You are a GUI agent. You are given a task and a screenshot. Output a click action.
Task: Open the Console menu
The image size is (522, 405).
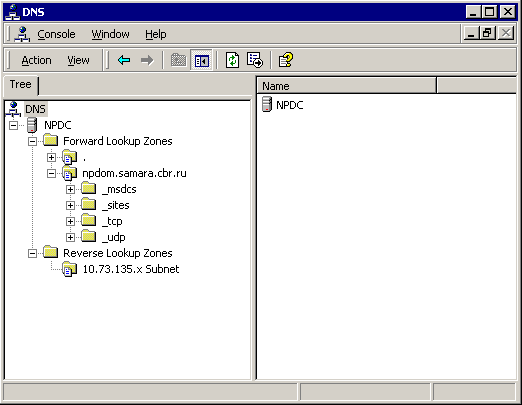coord(56,34)
